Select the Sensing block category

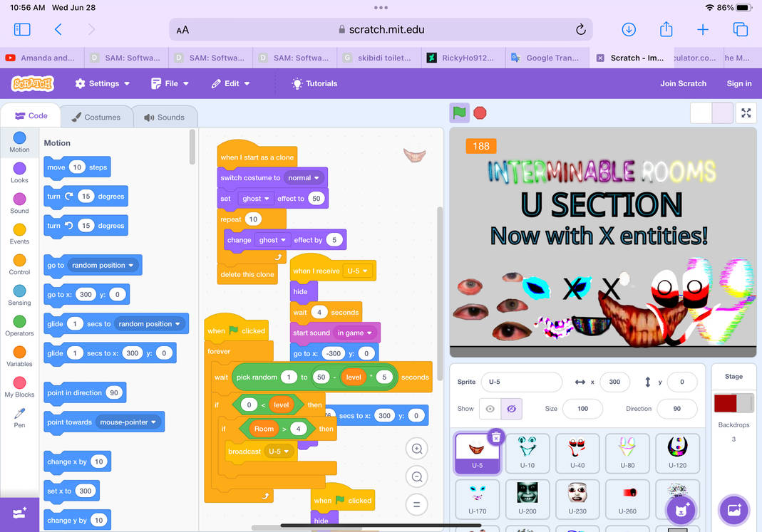coord(19,295)
